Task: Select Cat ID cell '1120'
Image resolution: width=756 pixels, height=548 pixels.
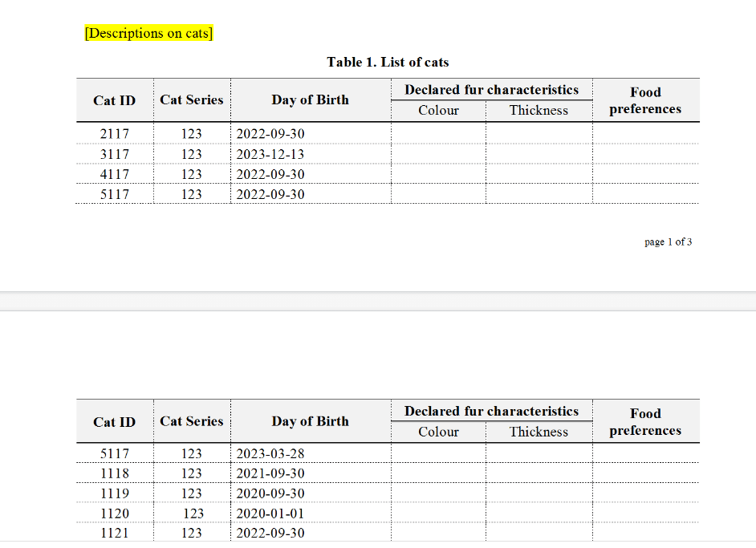Action: coord(114,513)
